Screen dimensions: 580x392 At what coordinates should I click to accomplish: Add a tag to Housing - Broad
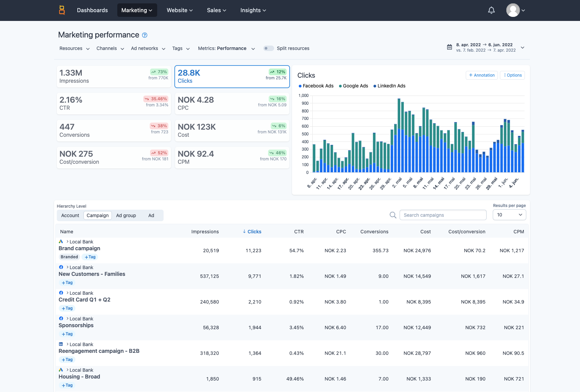tap(67, 385)
